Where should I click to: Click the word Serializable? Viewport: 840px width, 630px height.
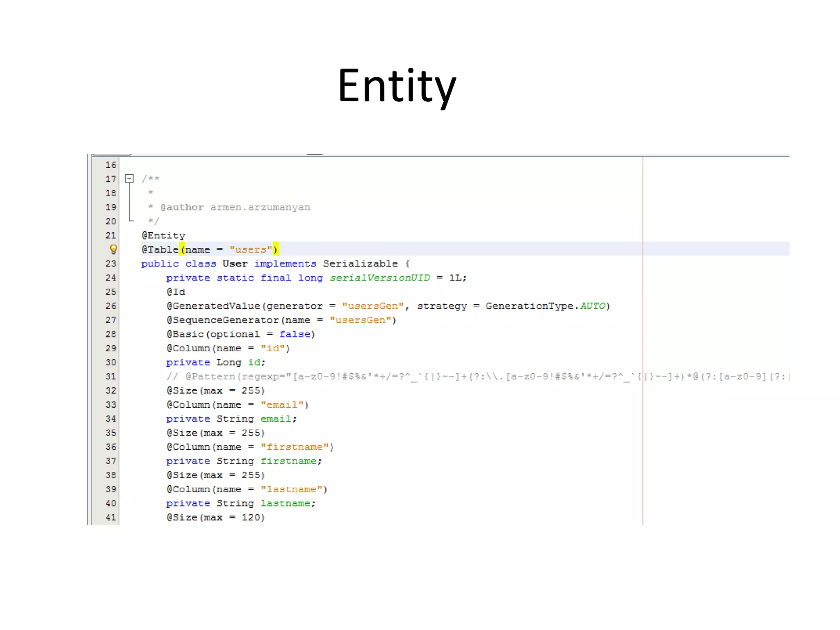click(361, 264)
